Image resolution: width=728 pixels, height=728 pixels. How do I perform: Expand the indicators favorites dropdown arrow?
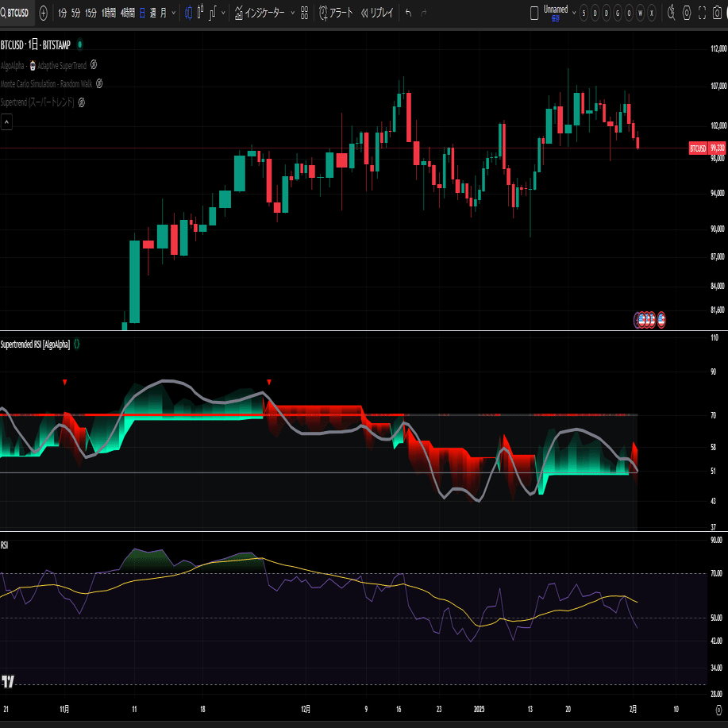[292, 13]
